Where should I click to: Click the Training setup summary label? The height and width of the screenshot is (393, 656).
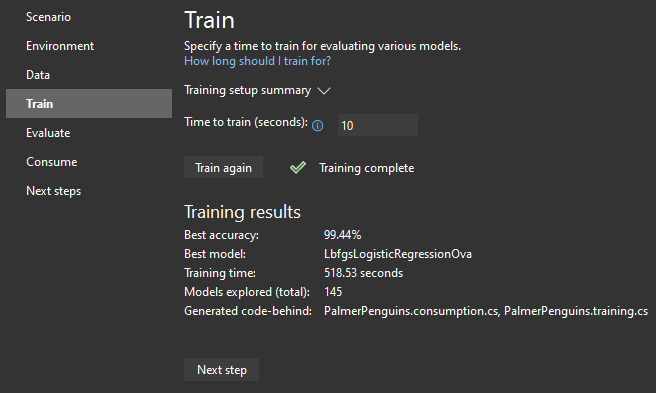point(247,90)
